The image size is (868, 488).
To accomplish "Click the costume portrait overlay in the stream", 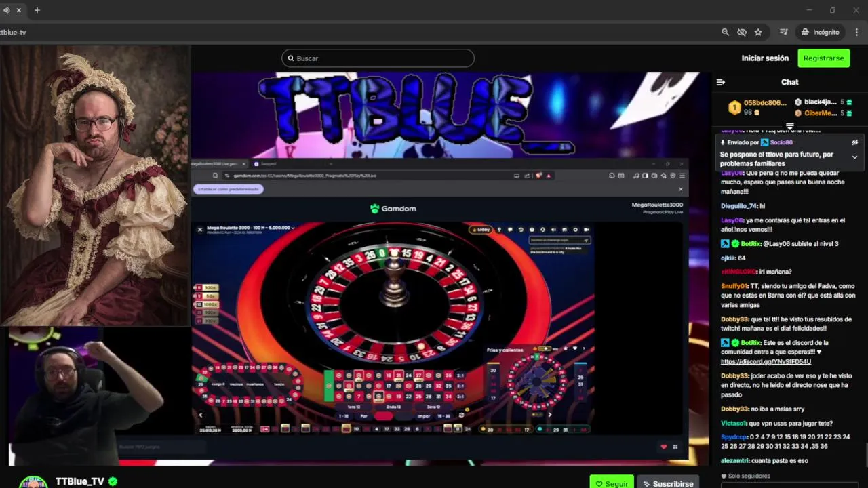I will pos(95,186).
